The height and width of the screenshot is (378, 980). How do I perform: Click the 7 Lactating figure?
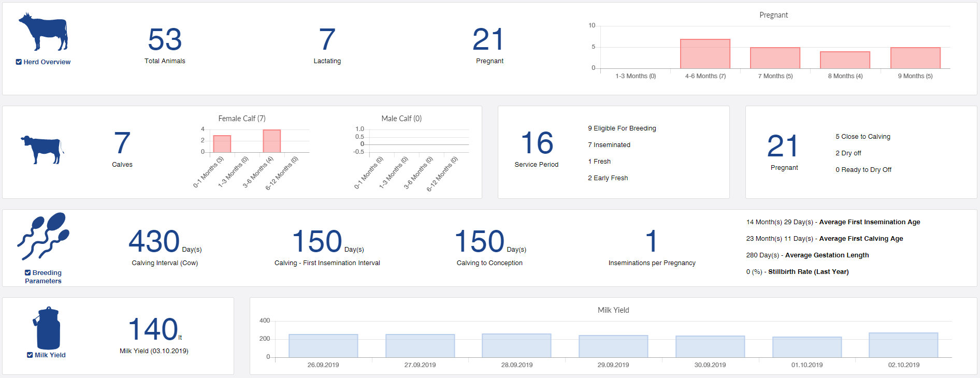[327, 39]
